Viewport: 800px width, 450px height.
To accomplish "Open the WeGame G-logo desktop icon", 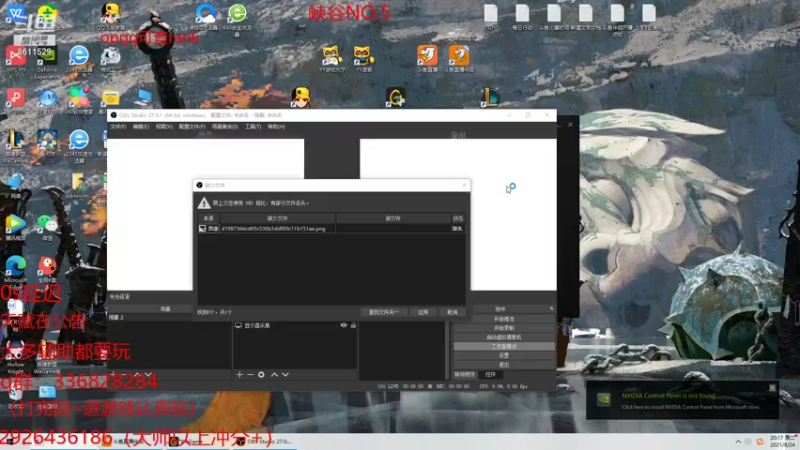I will tap(396, 97).
